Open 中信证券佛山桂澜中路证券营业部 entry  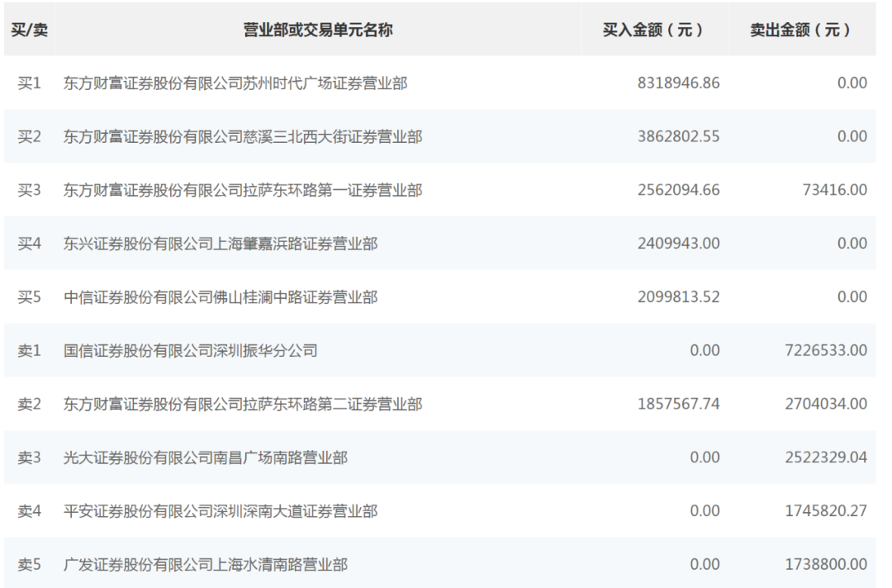coord(221,296)
